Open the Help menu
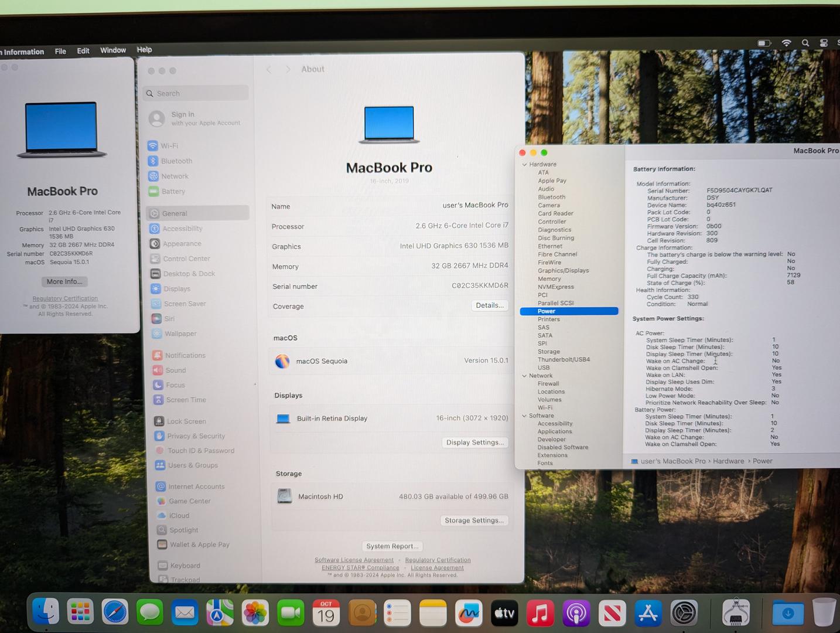Screen dimensions: 840x633 coord(144,49)
